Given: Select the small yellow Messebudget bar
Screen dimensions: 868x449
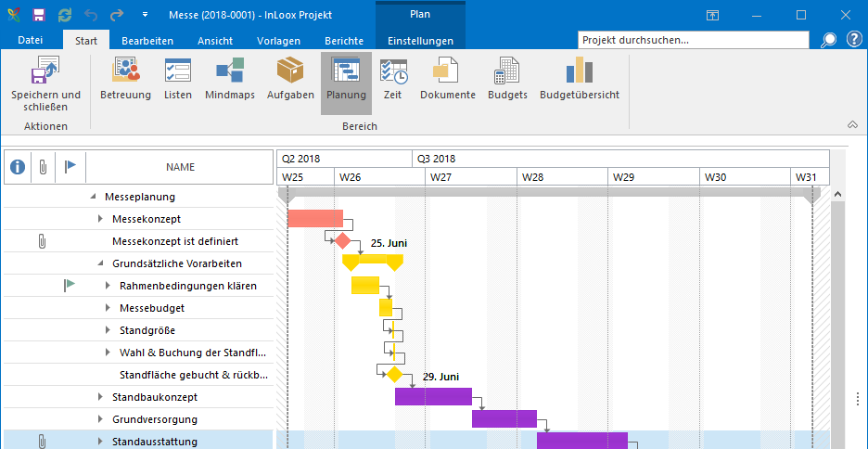Looking at the screenshot, I should 386,307.
